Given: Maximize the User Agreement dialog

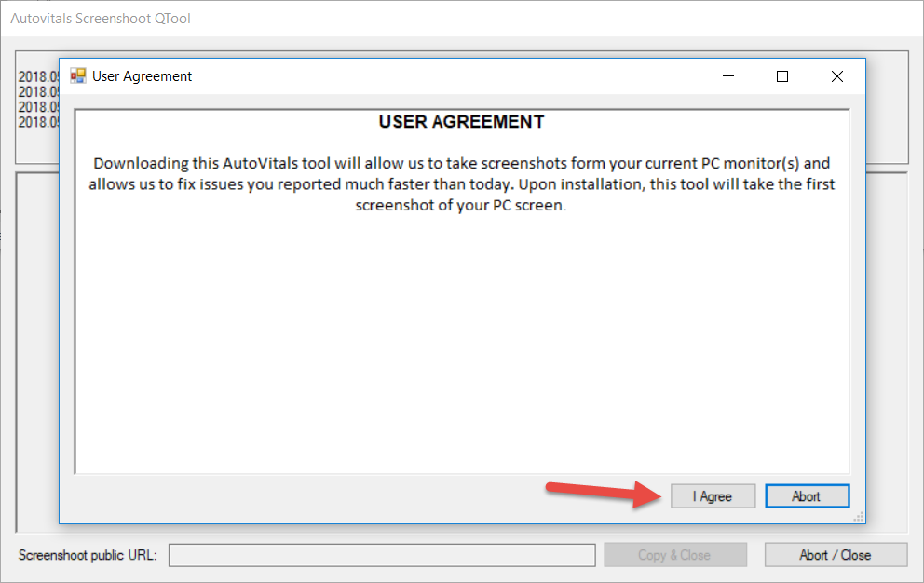Looking at the screenshot, I should click(782, 76).
